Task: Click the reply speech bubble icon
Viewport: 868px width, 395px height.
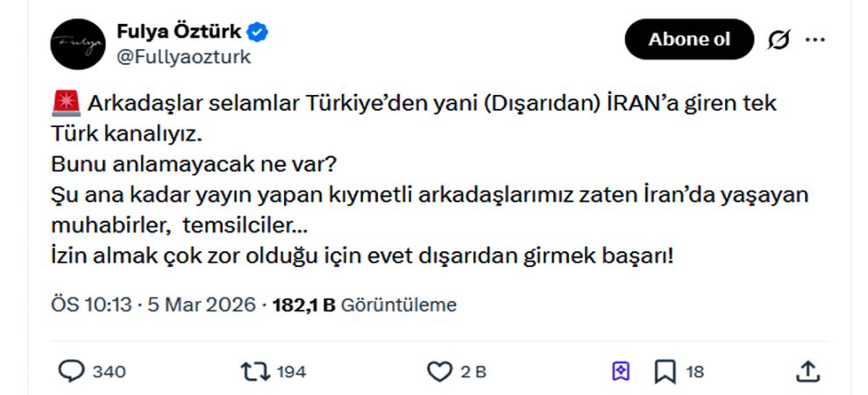Action: 72,371
